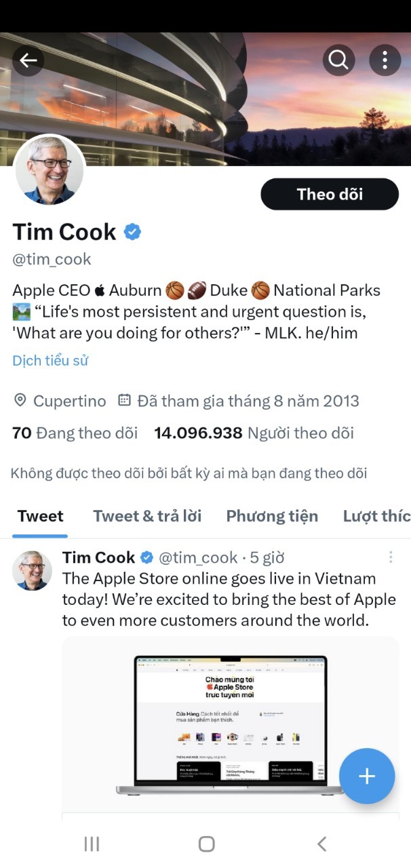Open the tweet's three-dot options menu
This screenshot has width=411, height=868.
click(x=391, y=557)
